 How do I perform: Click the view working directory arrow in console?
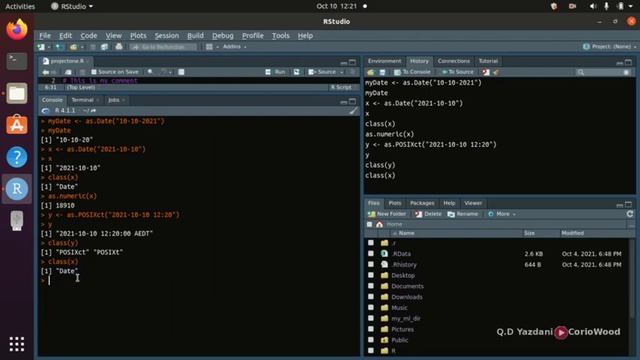click(93, 111)
